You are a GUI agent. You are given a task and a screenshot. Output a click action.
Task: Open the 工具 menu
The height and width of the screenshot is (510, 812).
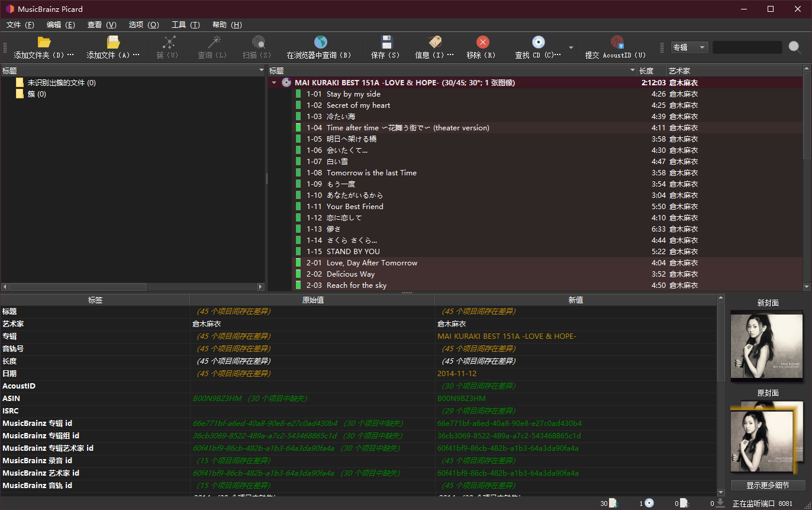[x=185, y=25]
